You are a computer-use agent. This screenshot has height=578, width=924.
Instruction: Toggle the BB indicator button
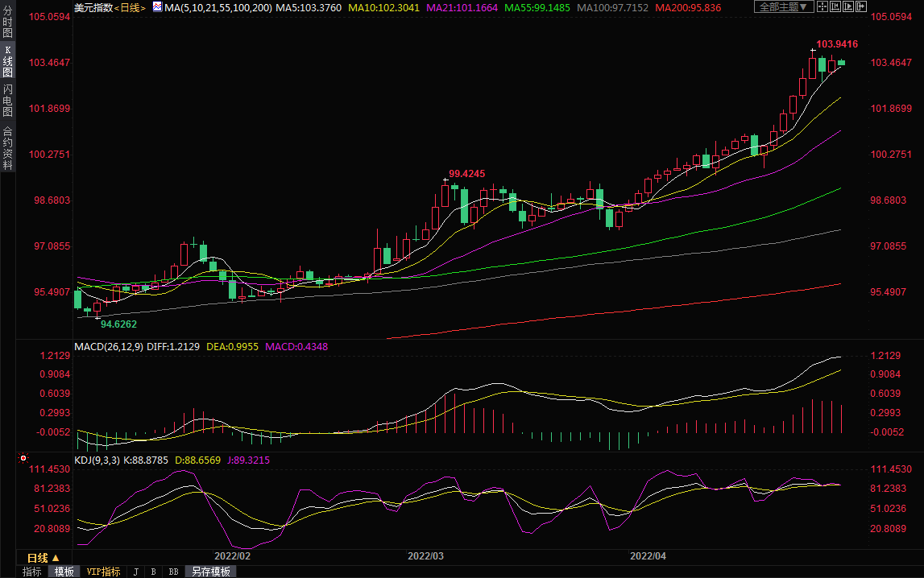[173, 572]
